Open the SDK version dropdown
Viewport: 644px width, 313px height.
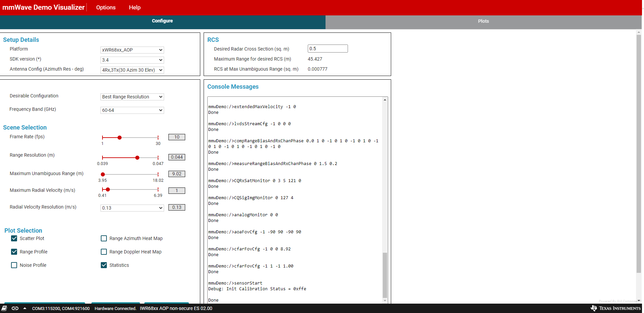[132, 60]
